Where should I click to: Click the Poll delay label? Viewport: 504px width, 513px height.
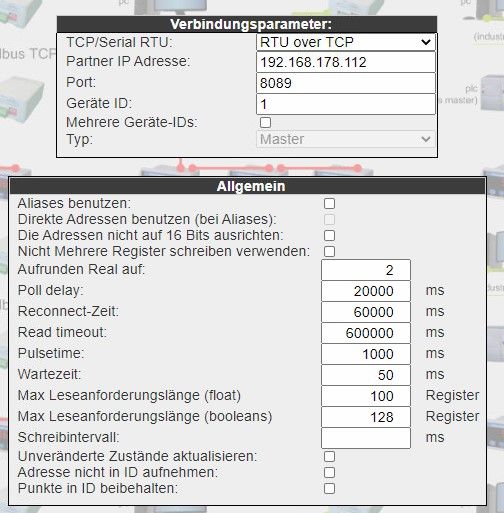[x=50, y=290]
